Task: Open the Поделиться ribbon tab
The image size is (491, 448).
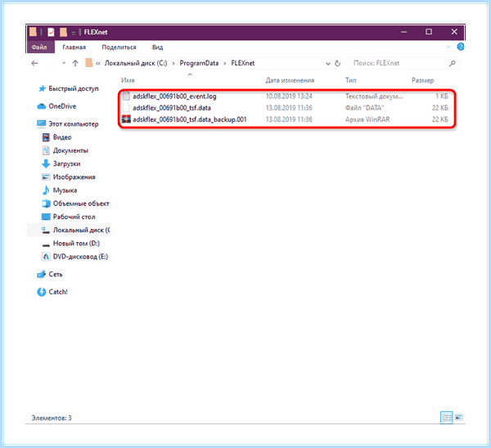Action: [x=119, y=47]
